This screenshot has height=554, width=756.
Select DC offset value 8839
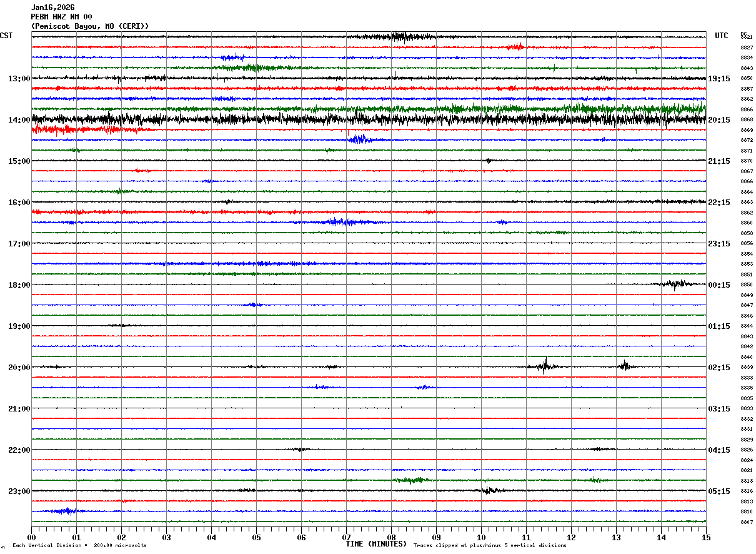click(x=747, y=368)
